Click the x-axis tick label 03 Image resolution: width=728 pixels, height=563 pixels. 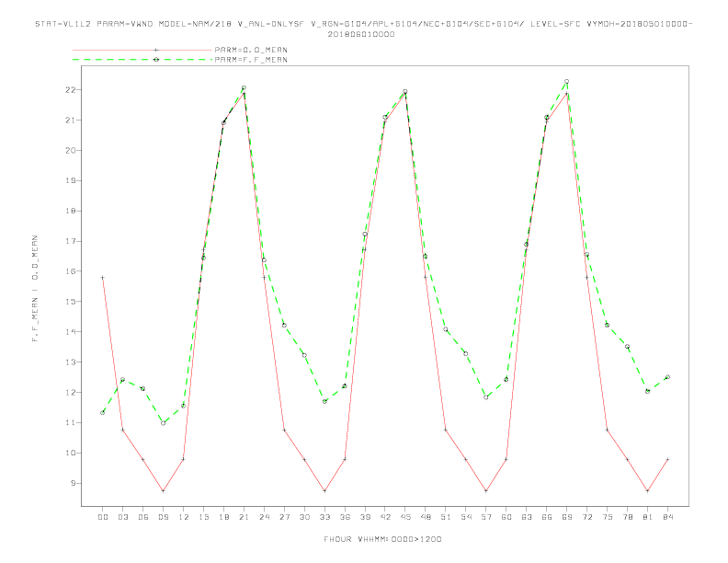(x=122, y=517)
